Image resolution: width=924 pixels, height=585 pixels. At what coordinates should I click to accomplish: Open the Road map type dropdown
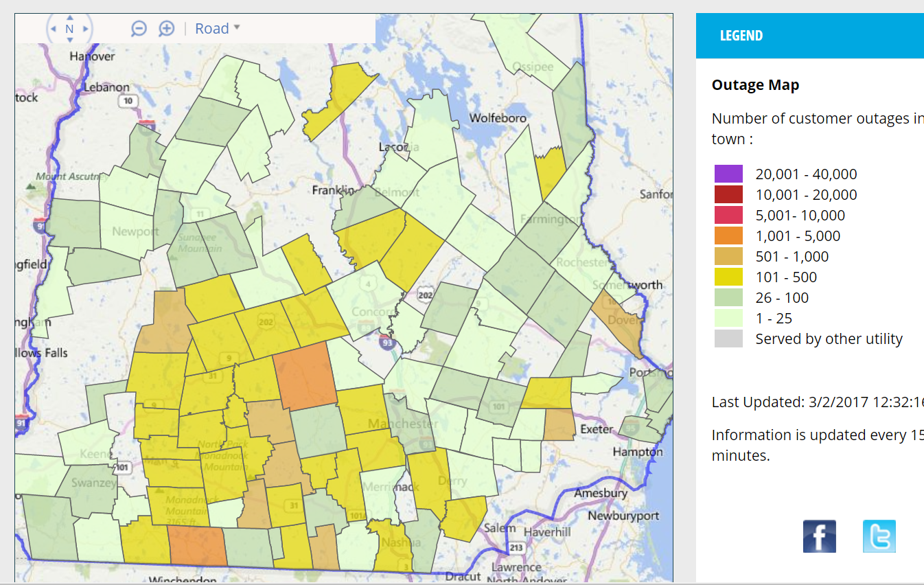[218, 29]
